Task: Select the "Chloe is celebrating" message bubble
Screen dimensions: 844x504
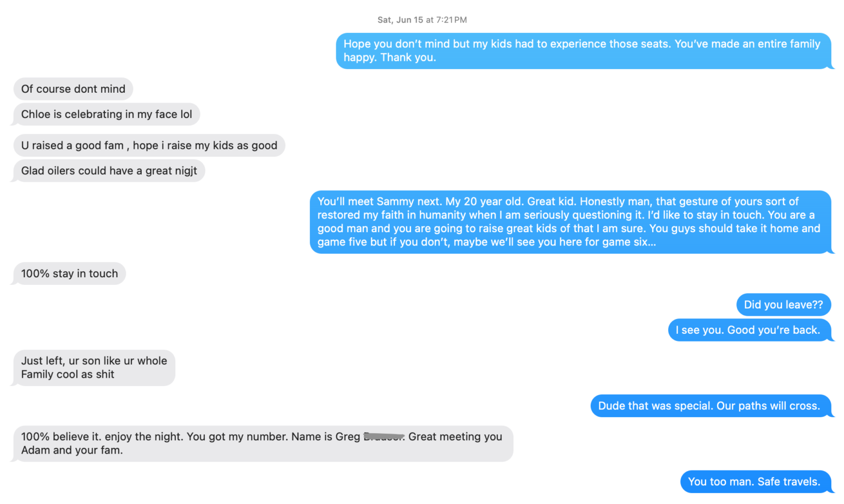Action: point(107,114)
